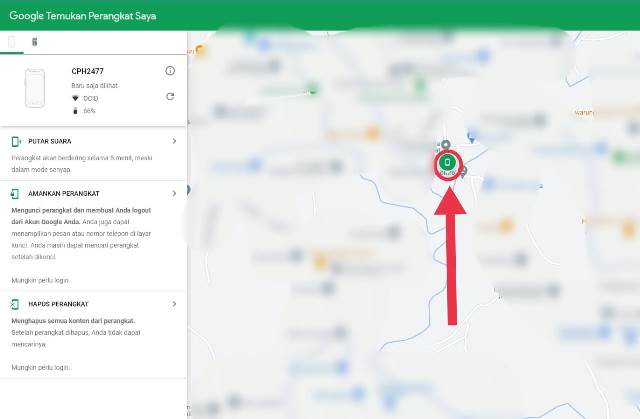The image size is (640, 419).
Task: Select the PUTAR SUARA option
Action: (x=50, y=141)
